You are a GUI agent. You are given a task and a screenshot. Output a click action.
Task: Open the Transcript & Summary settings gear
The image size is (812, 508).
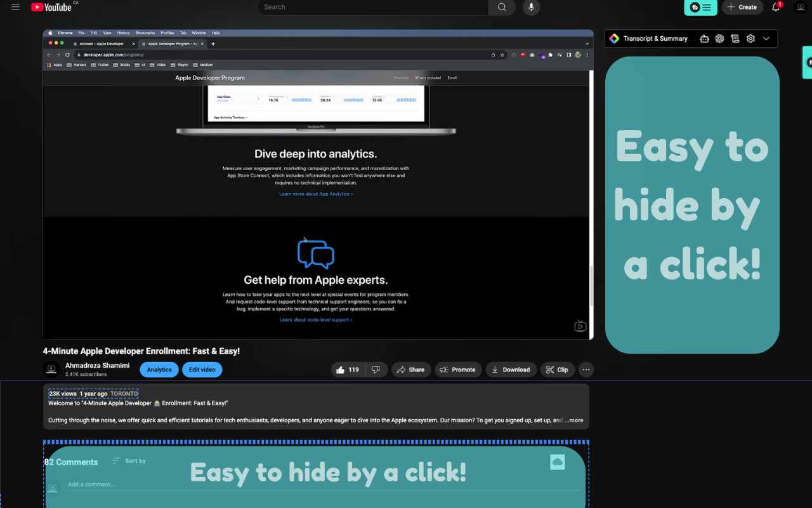[750, 39]
